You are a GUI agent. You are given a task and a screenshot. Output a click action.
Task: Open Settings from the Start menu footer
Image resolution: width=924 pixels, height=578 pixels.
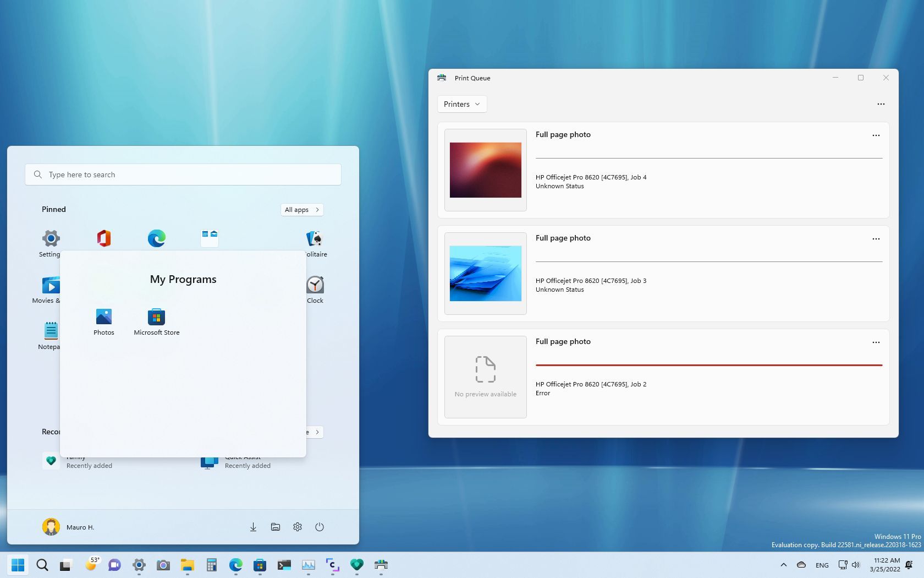pyautogui.click(x=298, y=527)
